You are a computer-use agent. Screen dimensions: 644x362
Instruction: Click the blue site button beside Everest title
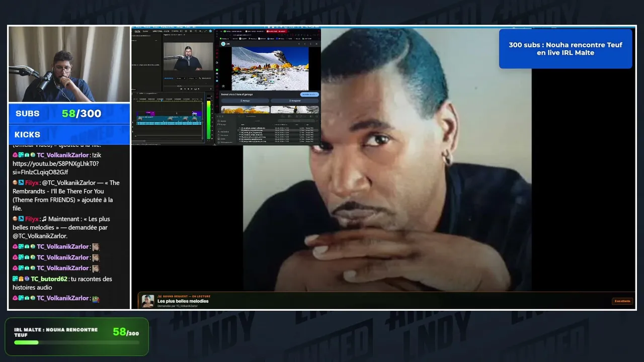pos(309,94)
